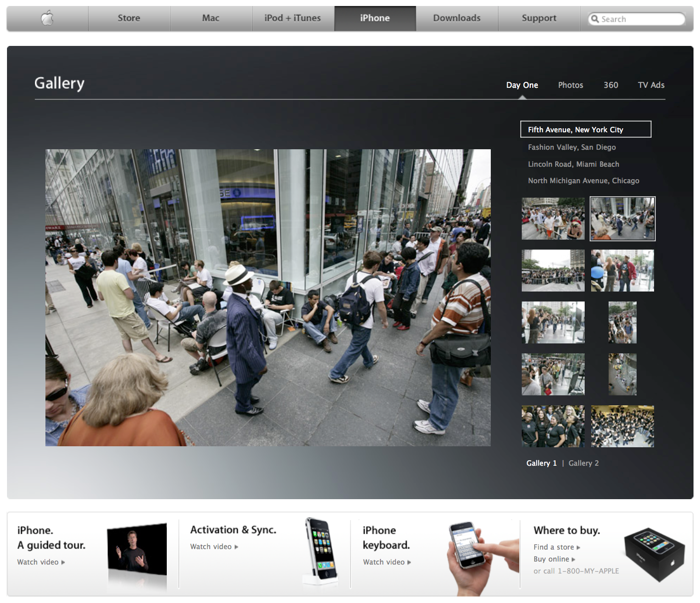Open thumbnail of staff in black shirts
The height and width of the screenshot is (603, 700).
(553, 426)
